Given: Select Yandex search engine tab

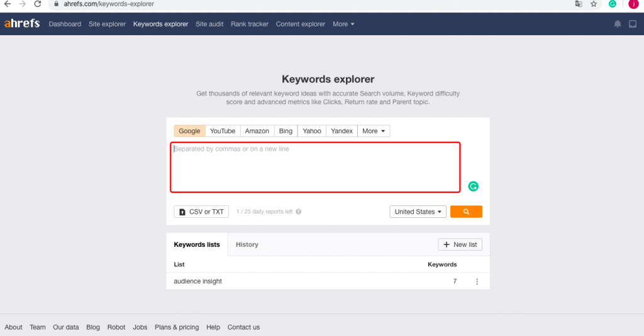Looking at the screenshot, I should click(x=341, y=131).
